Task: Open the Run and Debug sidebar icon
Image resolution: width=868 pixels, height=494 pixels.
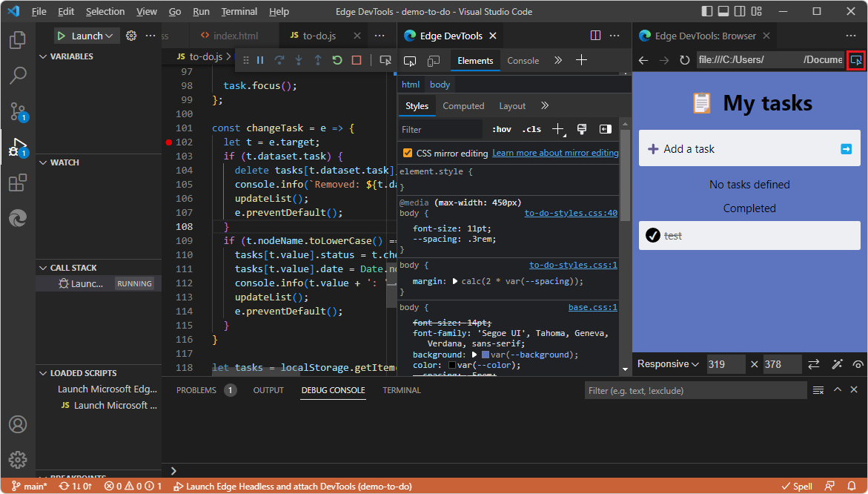Action: click(18, 145)
